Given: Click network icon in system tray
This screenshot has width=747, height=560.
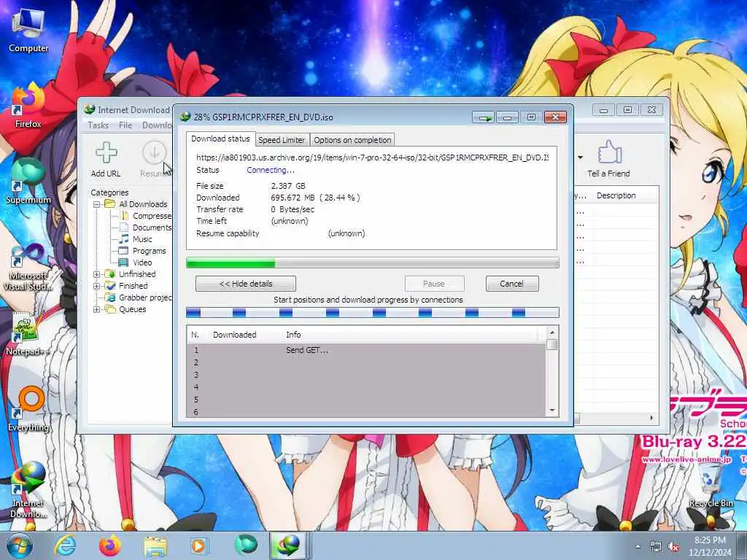Looking at the screenshot, I should pos(656,547).
